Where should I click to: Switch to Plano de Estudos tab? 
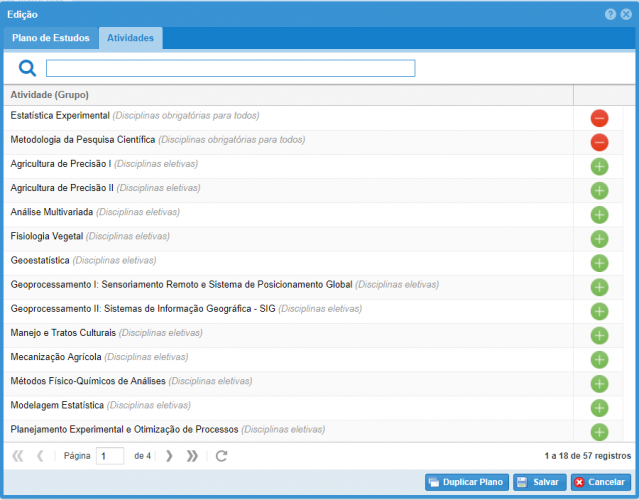pos(51,38)
